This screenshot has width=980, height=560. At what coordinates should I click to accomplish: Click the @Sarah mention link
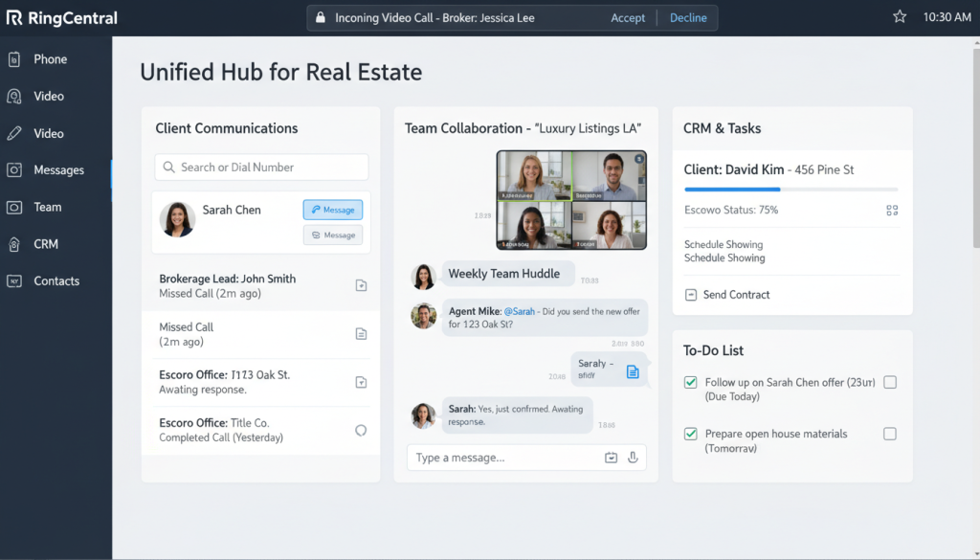[520, 311]
